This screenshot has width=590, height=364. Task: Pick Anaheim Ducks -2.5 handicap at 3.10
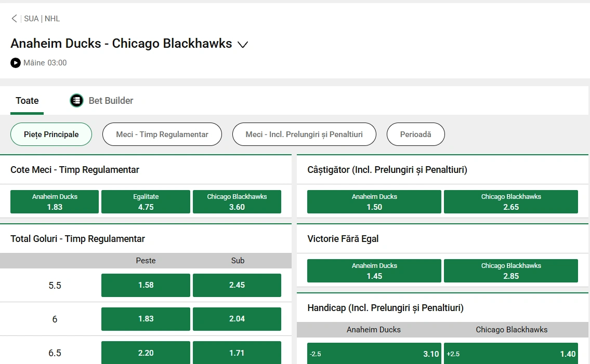(x=374, y=353)
